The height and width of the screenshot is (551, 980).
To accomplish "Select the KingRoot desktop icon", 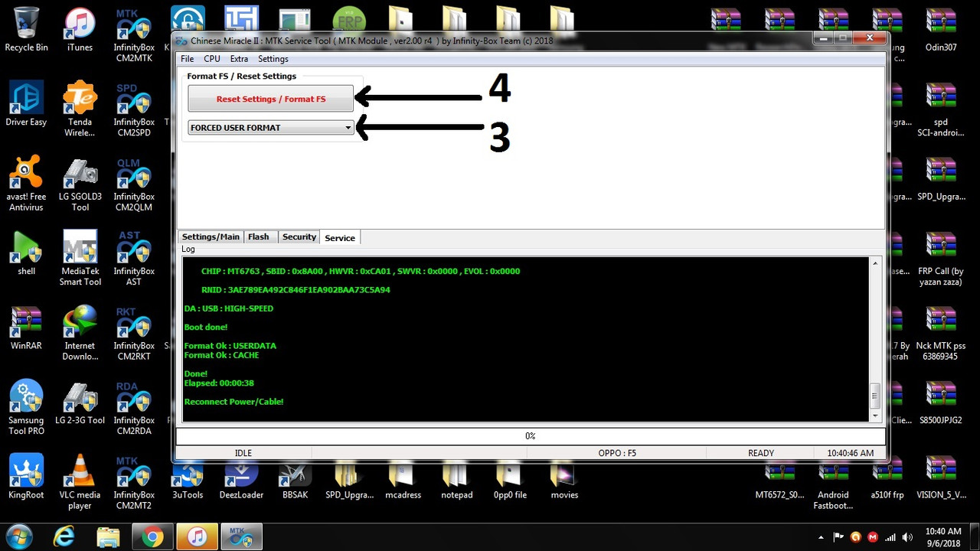I will click(26, 478).
